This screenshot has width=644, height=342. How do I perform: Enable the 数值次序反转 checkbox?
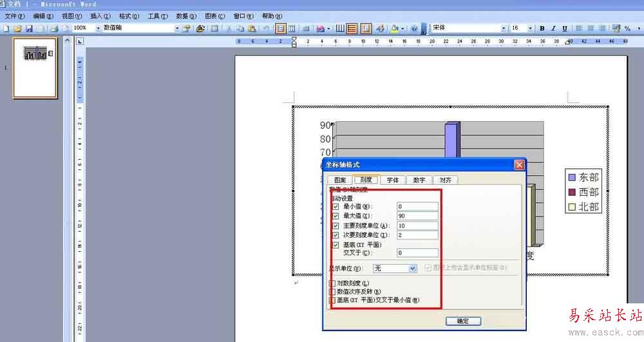tap(333, 292)
